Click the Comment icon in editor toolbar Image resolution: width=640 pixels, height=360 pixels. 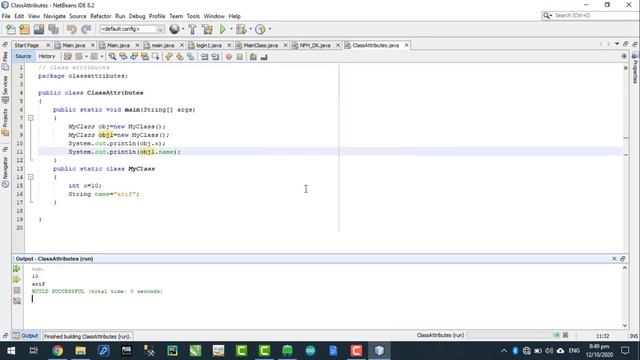click(253, 57)
